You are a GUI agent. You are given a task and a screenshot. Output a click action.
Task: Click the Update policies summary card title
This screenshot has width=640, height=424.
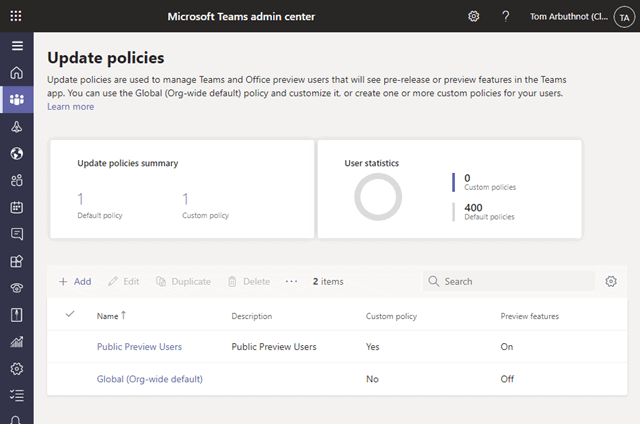point(128,163)
